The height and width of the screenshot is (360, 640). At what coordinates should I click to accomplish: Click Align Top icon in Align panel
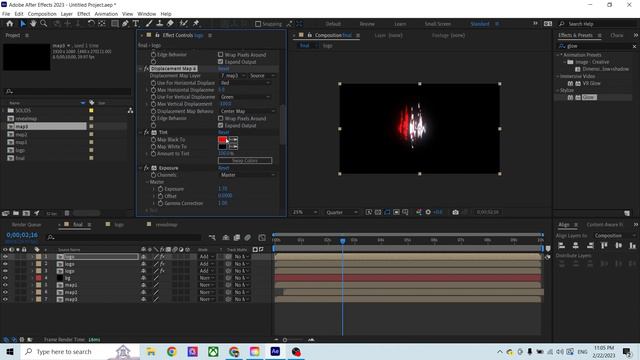point(604,245)
